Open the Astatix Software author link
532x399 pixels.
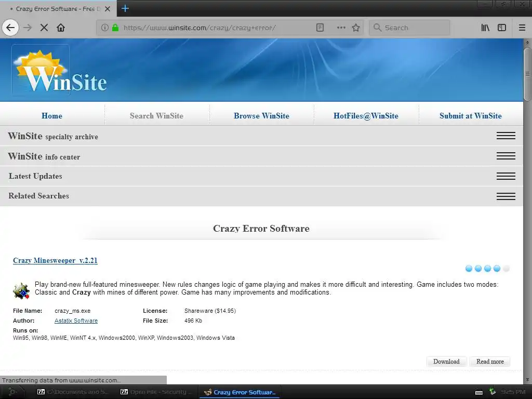(x=76, y=321)
